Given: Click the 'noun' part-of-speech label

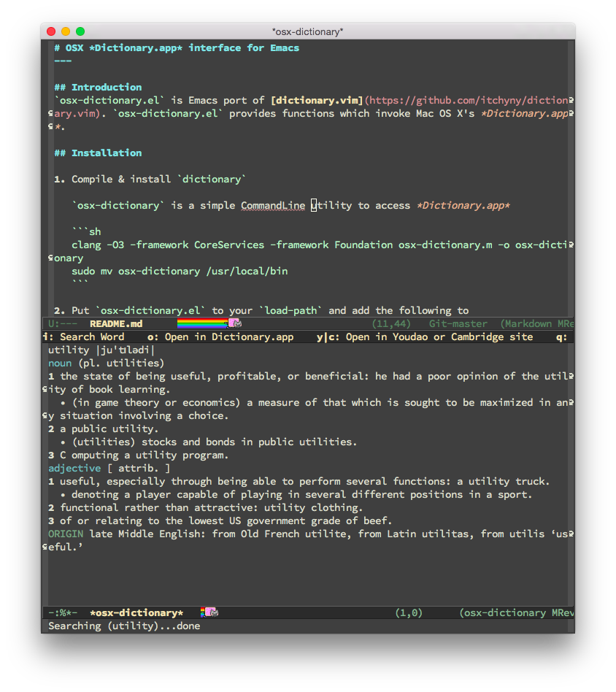Looking at the screenshot, I should [60, 364].
